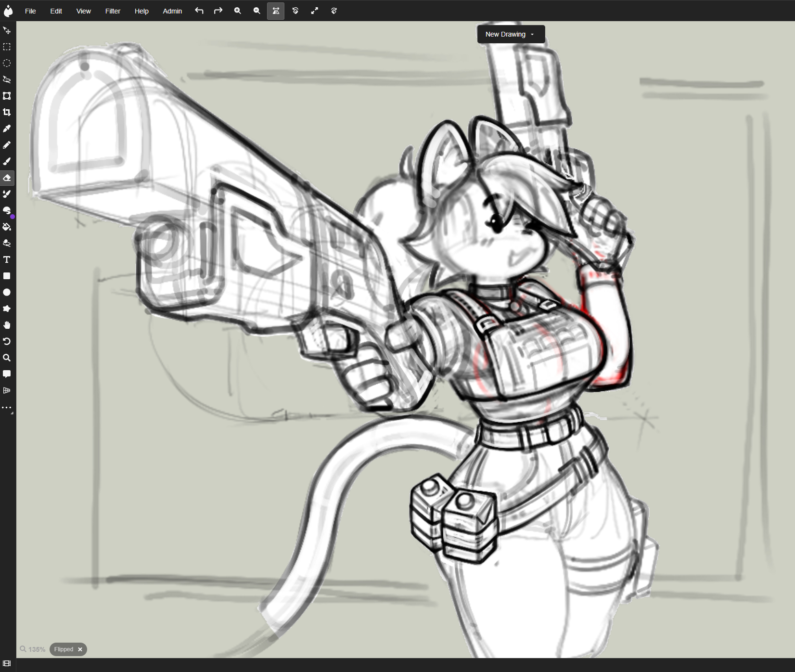
Task: Select the Text tool
Action: coord(7,259)
